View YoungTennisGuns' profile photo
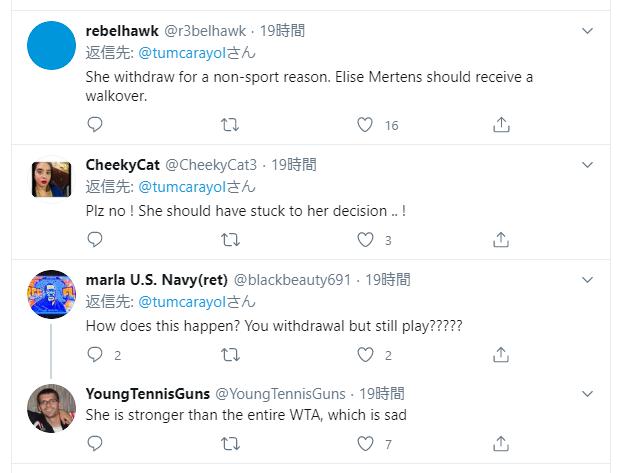 pyautogui.click(x=52, y=408)
